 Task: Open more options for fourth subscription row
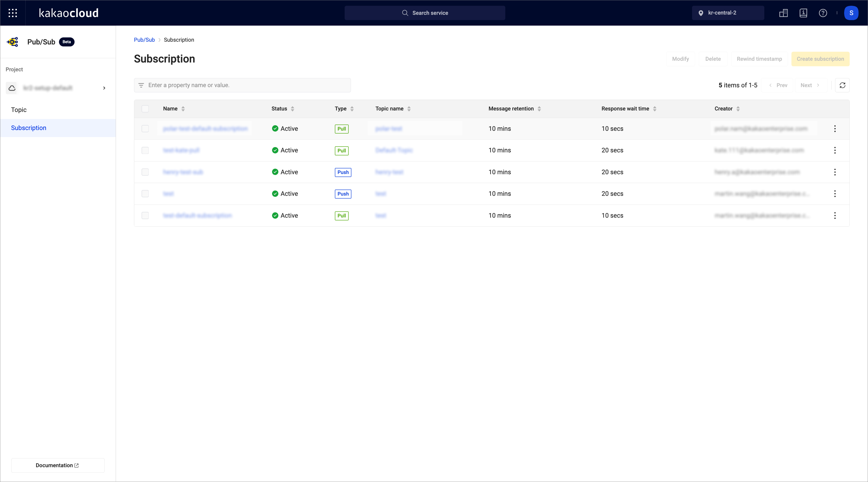835,194
